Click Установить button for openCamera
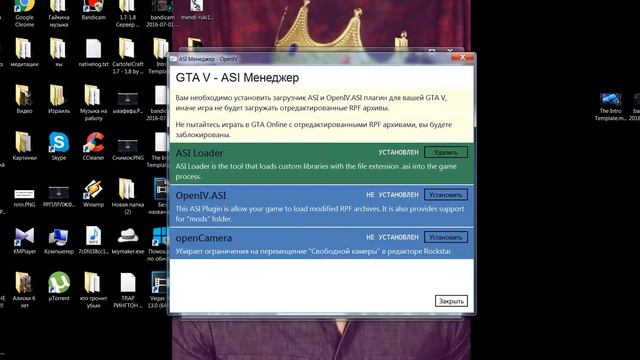The width and height of the screenshot is (640, 360). tap(446, 237)
